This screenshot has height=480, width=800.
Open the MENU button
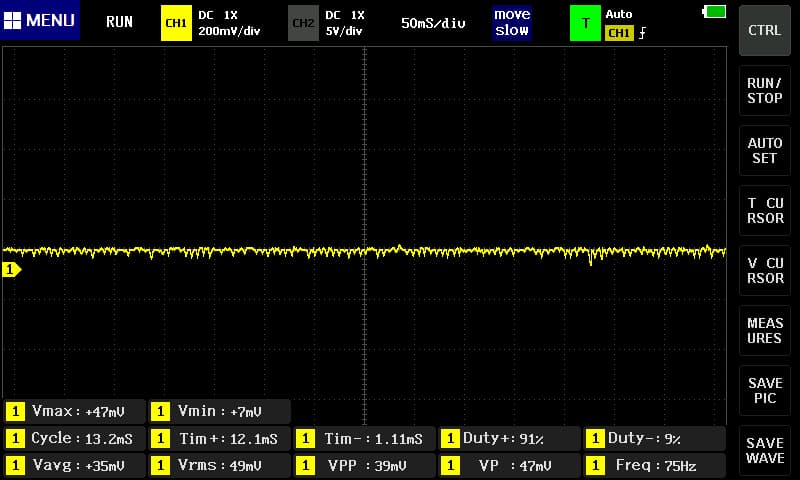pos(40,21)
